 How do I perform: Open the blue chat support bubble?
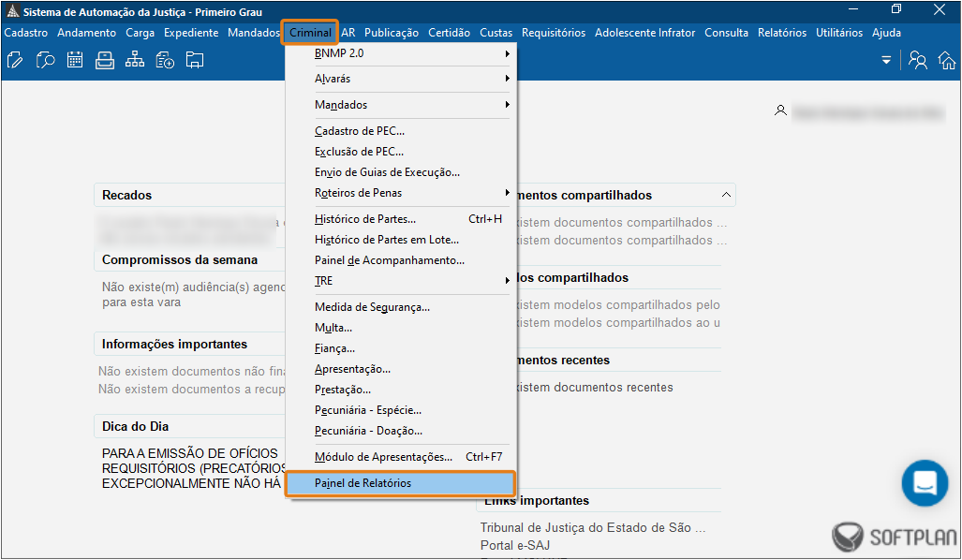[925, 483]
